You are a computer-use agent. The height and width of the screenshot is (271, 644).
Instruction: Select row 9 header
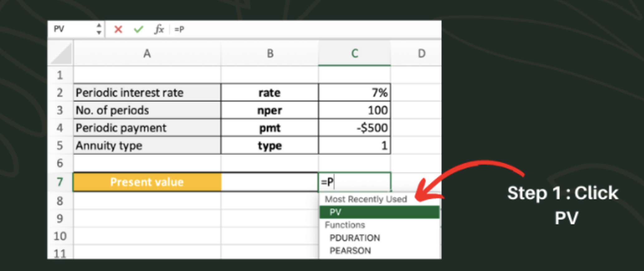(60, 218)
